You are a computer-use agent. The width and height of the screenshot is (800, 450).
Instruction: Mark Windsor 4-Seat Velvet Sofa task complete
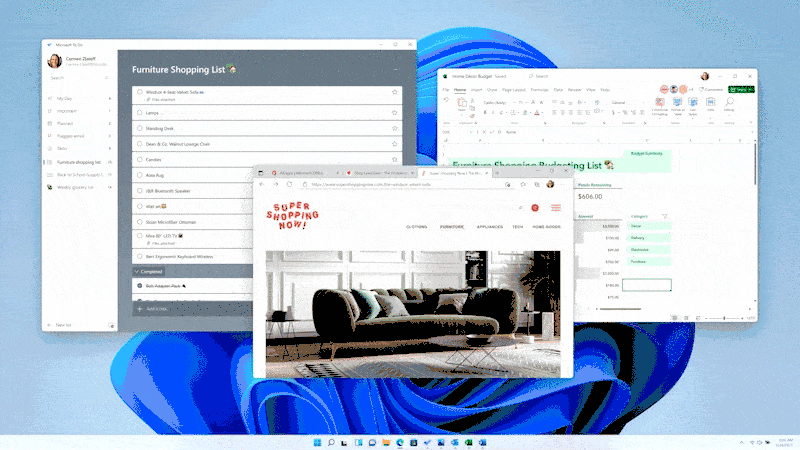tap(140, 92)
